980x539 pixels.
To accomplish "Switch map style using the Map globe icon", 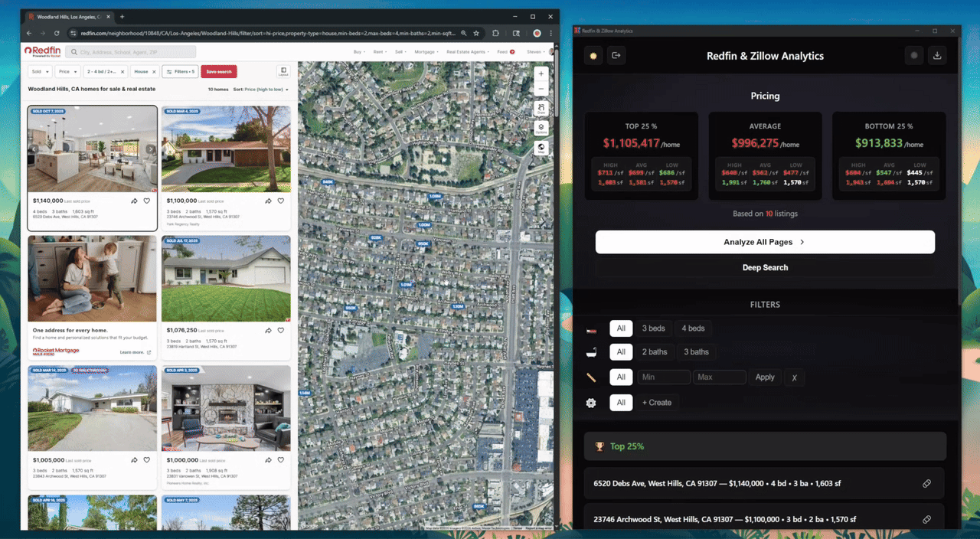I will point(541,147).
